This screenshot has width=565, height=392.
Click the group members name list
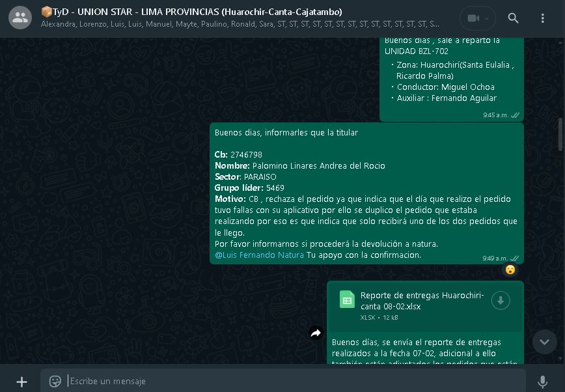(x=240, y=25)
